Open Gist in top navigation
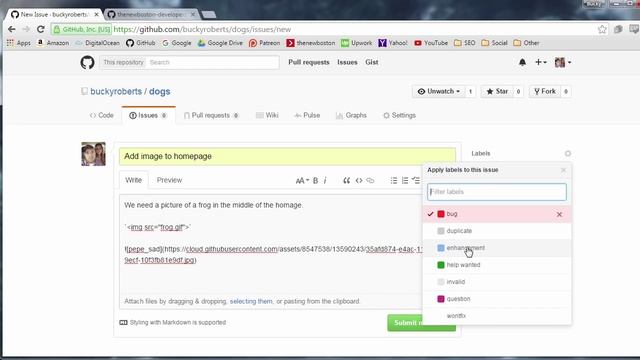Viewport: 640px width, 360px height. coord(371,62)
